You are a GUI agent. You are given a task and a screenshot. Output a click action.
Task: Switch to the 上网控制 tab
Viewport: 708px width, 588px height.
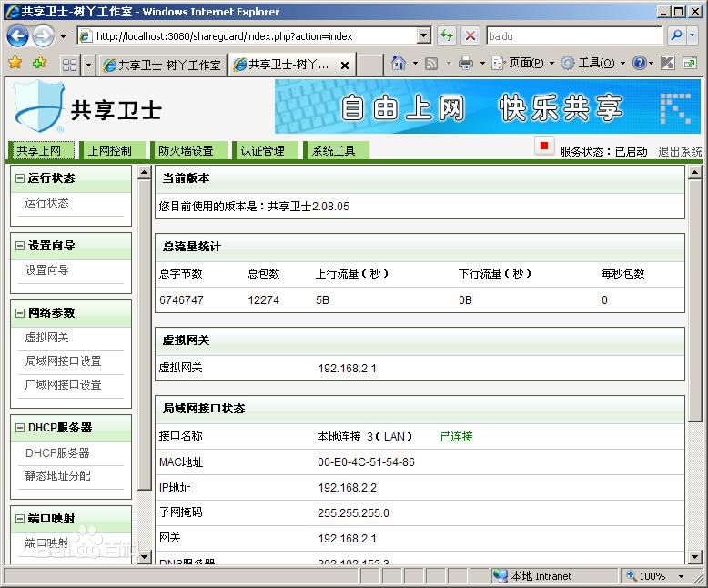[109, 151]
